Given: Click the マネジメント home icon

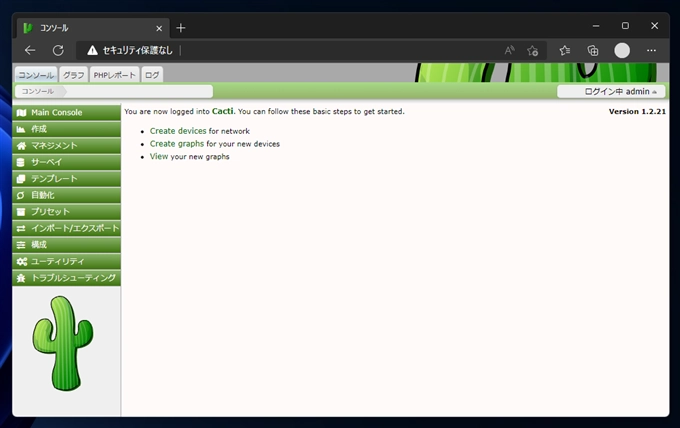Looking at the screenshot, I should point(21,146).
